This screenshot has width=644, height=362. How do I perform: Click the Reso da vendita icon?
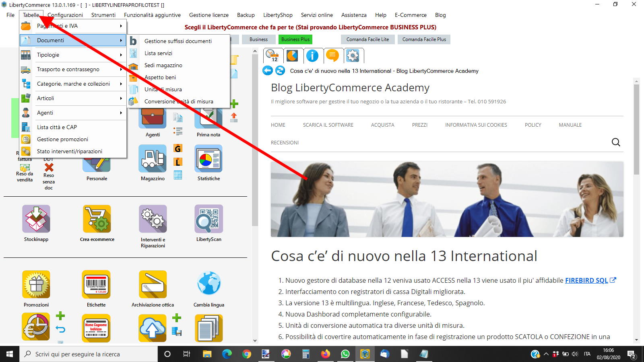pos(25,167)
